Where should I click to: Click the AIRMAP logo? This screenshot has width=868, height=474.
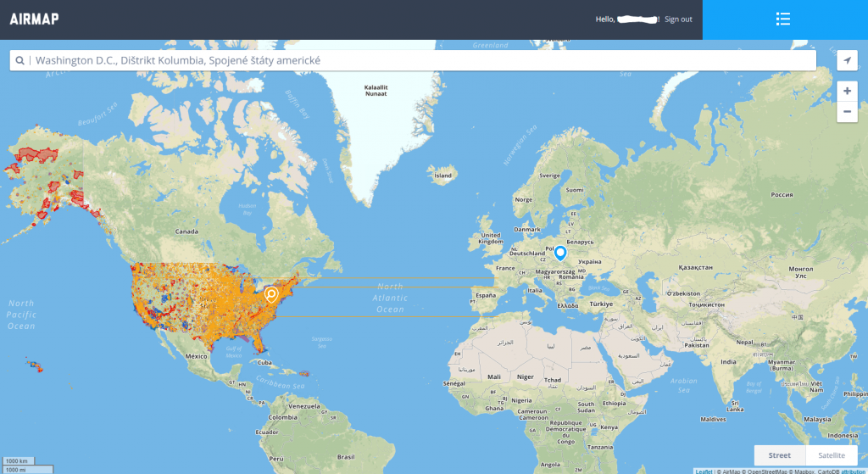tap(35, 20)
